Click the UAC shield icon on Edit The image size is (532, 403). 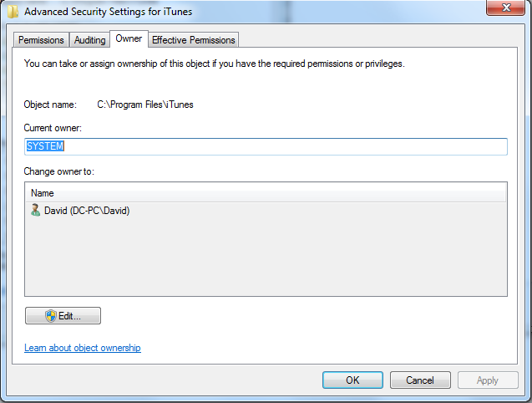tap(50, 316)
